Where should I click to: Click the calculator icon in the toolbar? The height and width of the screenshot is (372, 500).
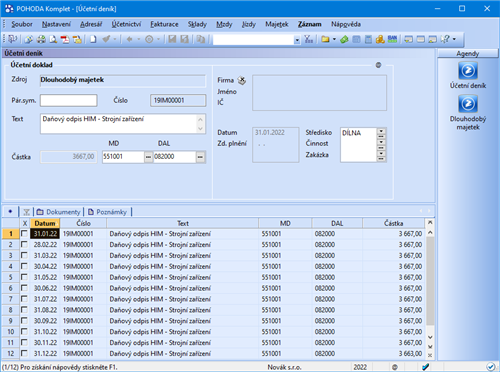pos(368,39)
